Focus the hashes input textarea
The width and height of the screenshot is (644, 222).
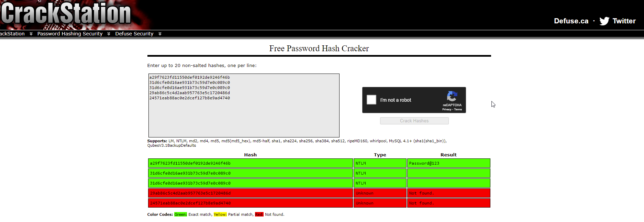coord(244,106)
